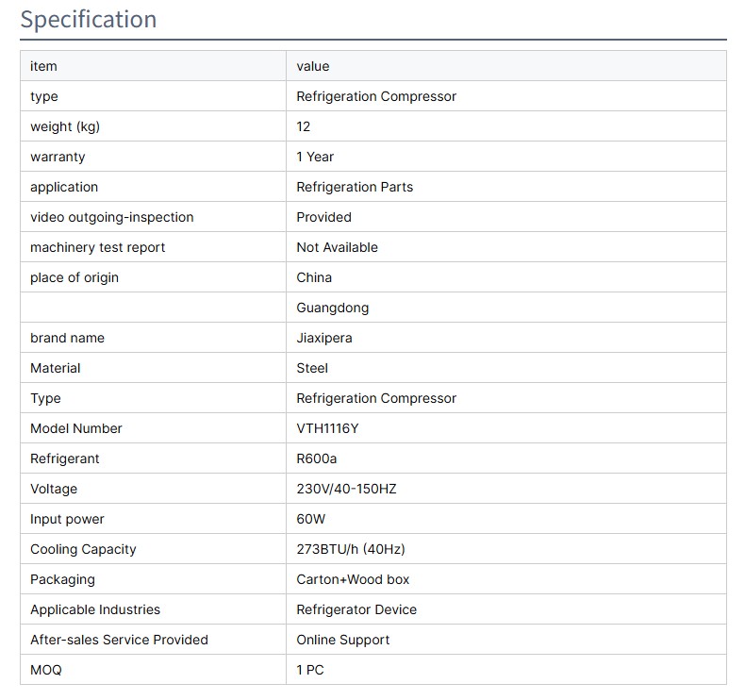The image size is (745, 700).
Task: Select the 273BTU/h cooling capacity value
Action: pyautogui.click(x=351, y=549)
